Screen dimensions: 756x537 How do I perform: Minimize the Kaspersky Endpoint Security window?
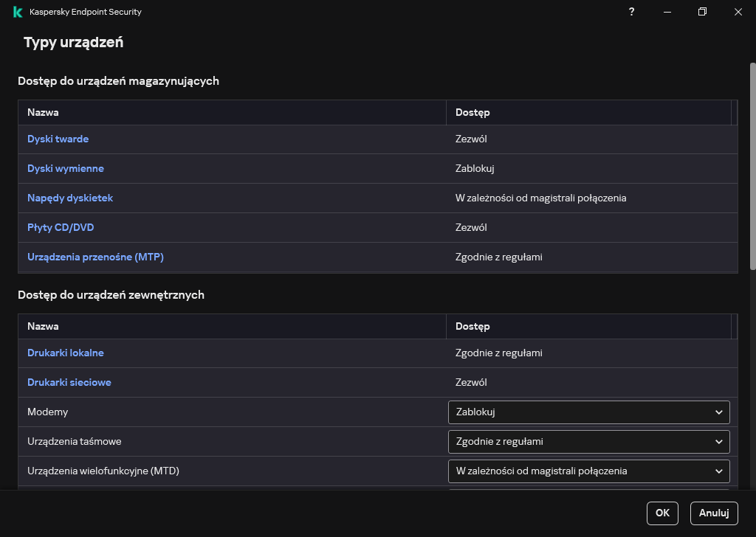tap(667, 12)
